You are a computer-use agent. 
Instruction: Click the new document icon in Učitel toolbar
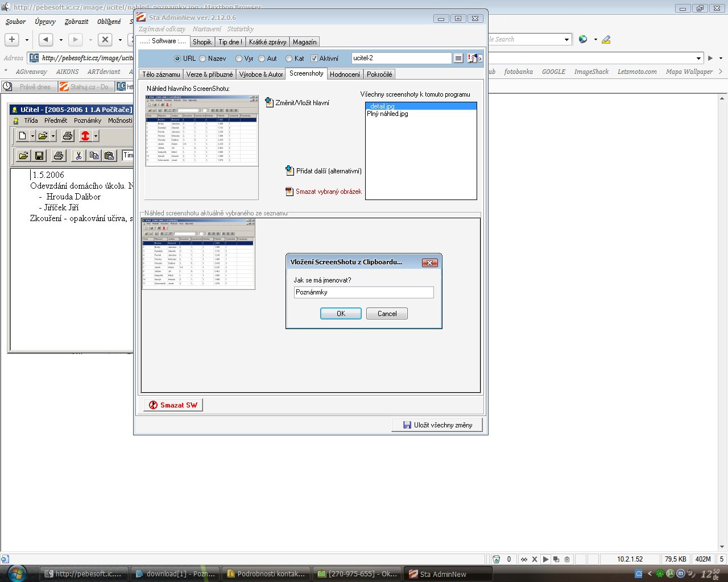(x=22, y=136)
